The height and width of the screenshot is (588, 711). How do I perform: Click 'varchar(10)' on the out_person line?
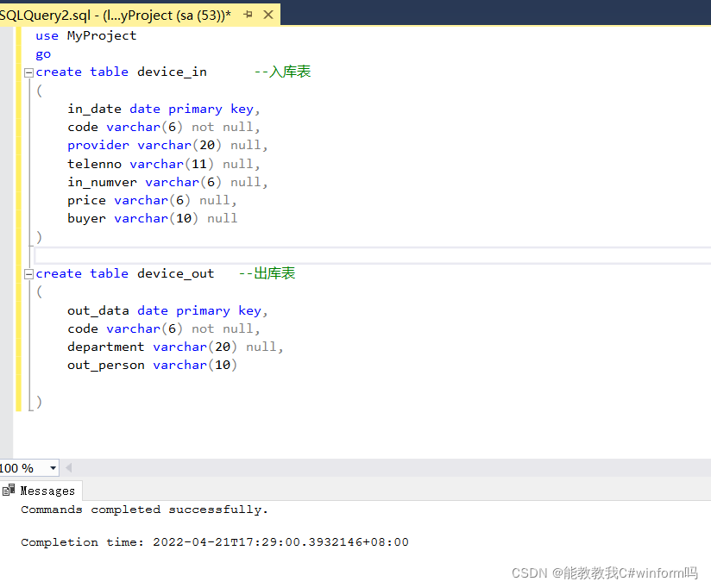[195, 365]
